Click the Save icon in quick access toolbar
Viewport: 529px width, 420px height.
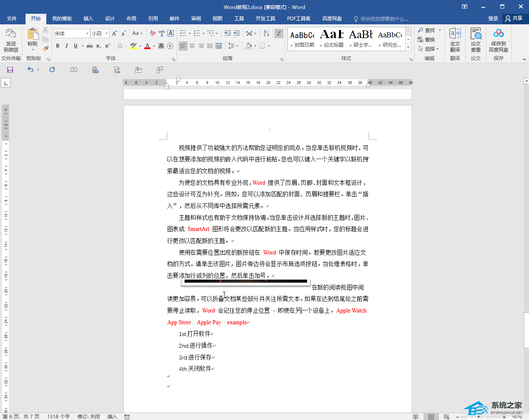10,70
